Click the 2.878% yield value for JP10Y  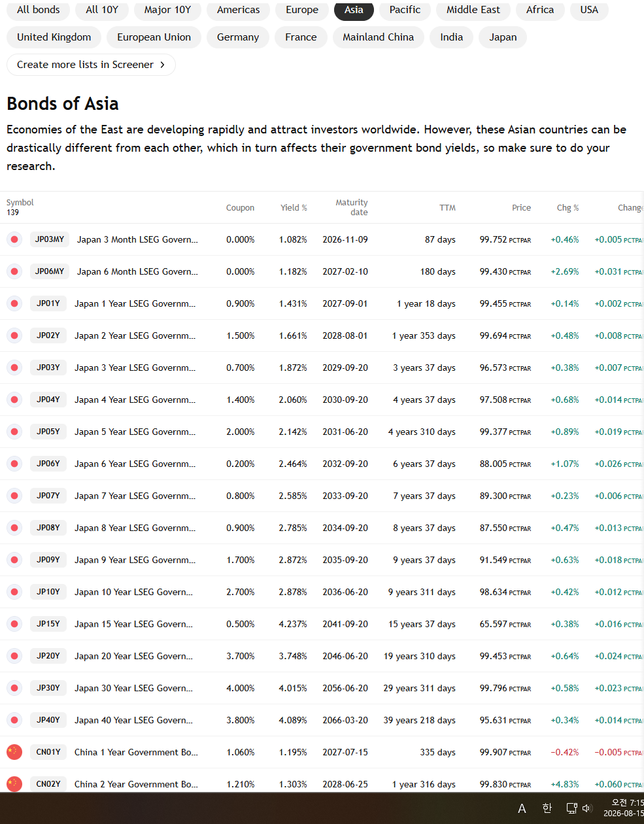pos(293,592)
